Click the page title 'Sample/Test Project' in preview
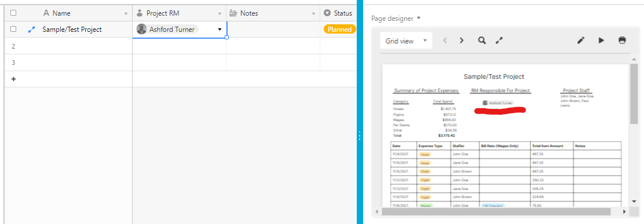Screen dimensions: 644x224 pos(493,77)
